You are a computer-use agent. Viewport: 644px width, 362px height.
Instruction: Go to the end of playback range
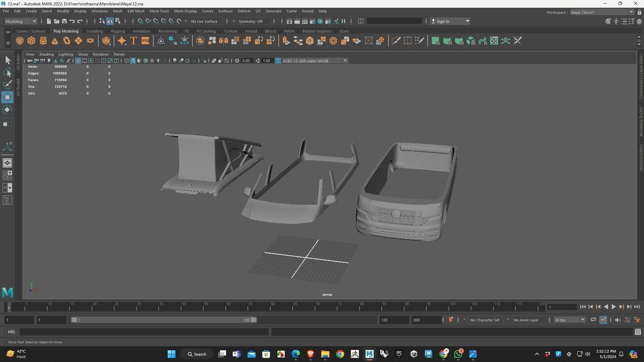(637, 307)
